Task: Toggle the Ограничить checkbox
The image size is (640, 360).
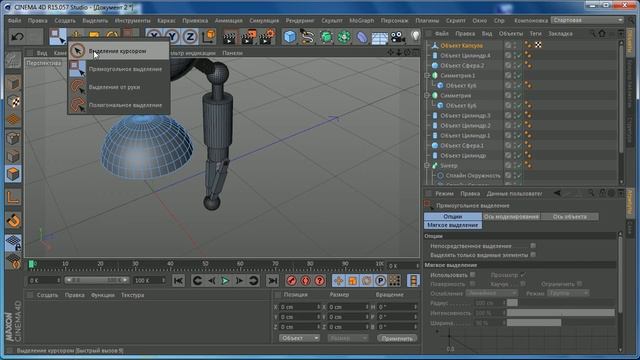Action: (x=580, y=284)
